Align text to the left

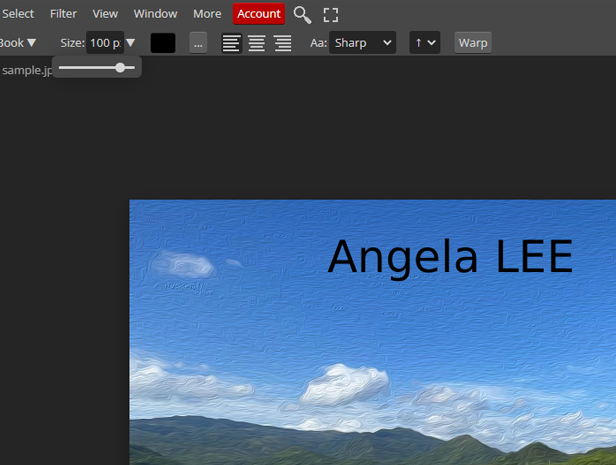point(231,43)
